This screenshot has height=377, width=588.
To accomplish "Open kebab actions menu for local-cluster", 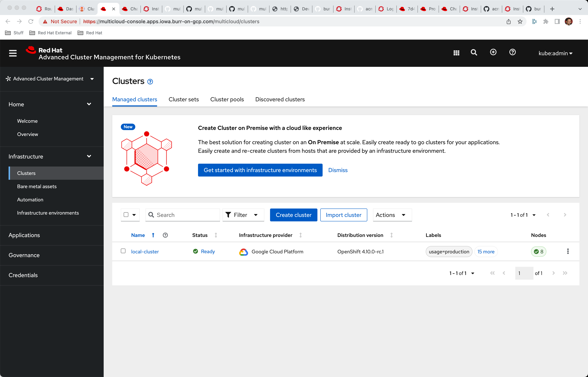I will point(568,251).
